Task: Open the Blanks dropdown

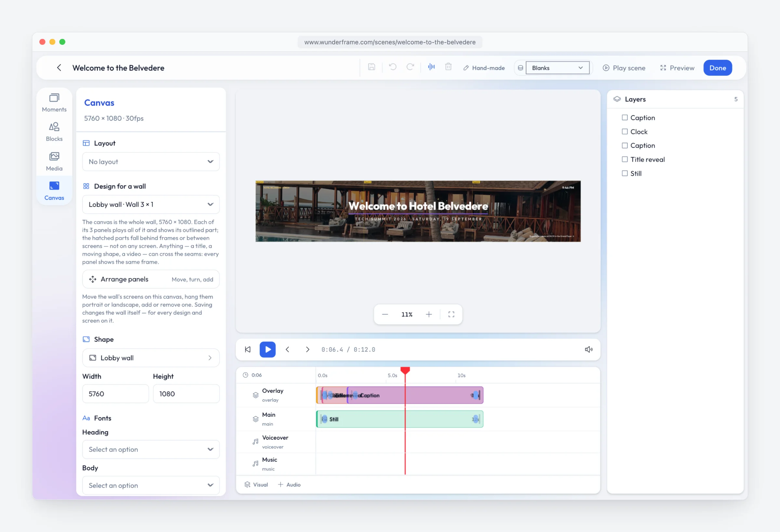Action: pyautogui.click(x=557, y=68)
